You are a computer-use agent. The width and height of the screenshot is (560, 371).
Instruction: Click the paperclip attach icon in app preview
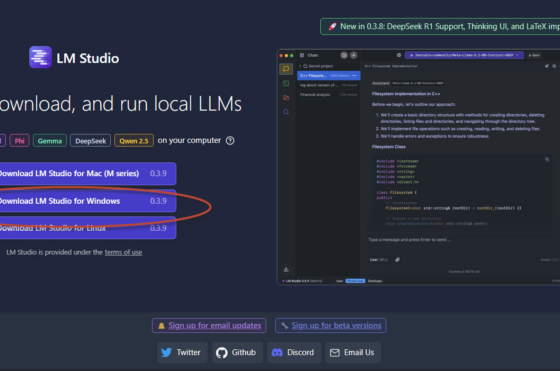point(397,260)
